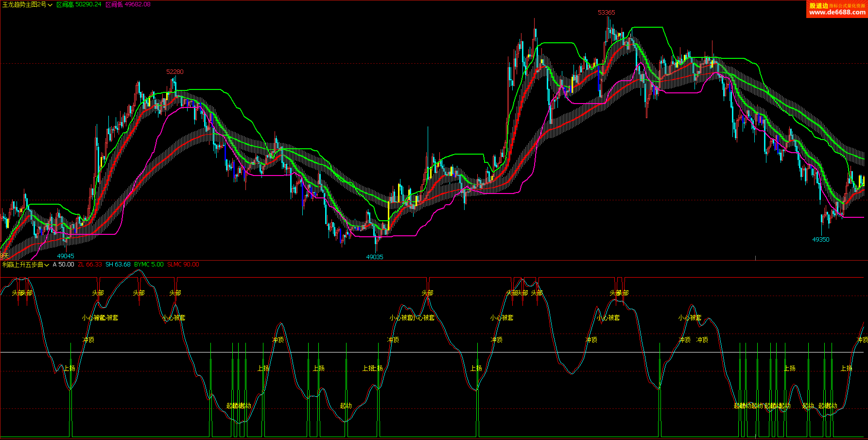
Task: Click the 49045 low price label
Action: pyautogui.click(x=66, y=256)
